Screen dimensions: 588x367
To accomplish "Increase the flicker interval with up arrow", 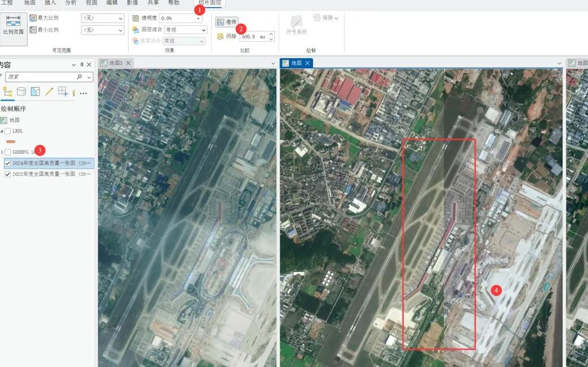I will click(271, 34).
